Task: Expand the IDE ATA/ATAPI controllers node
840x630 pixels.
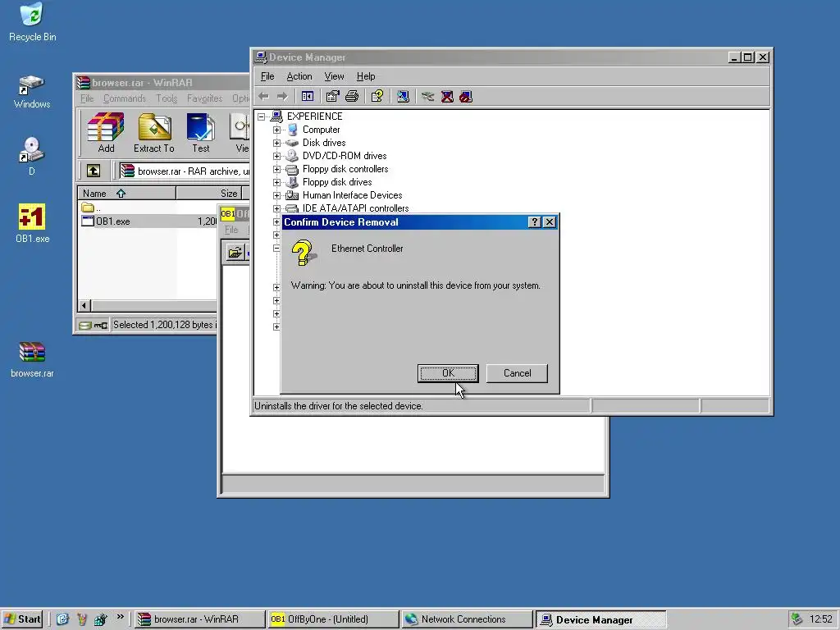Action: click(x=276, y=208)
